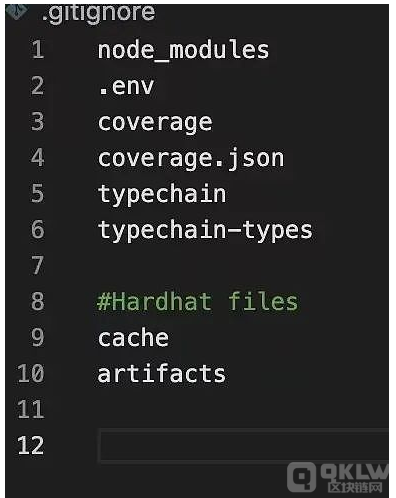Place cursor in coverage line
Viewport: 396px width, 498px height.
[155, 123]
